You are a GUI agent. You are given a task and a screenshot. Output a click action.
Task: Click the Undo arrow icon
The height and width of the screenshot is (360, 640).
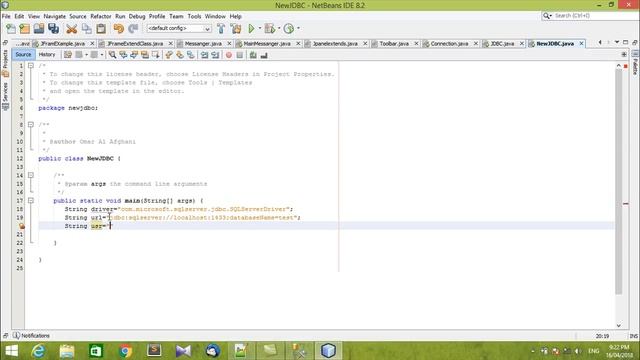click(118, 29)
